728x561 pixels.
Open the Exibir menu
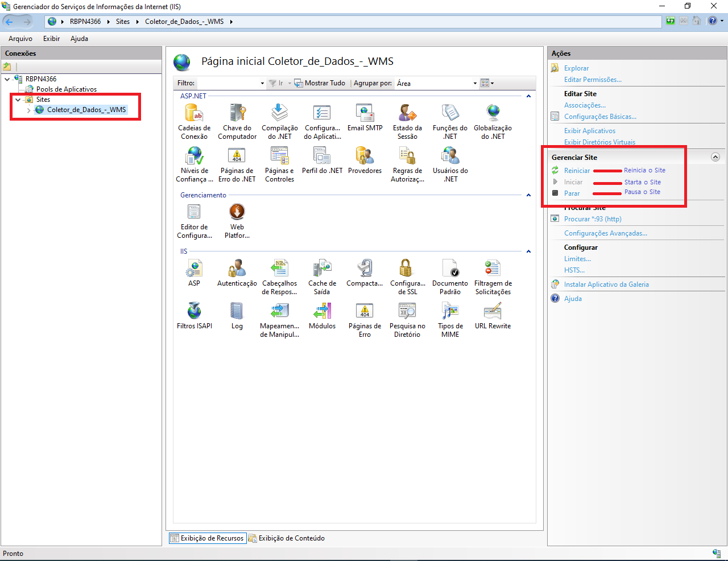coord(51,39)
